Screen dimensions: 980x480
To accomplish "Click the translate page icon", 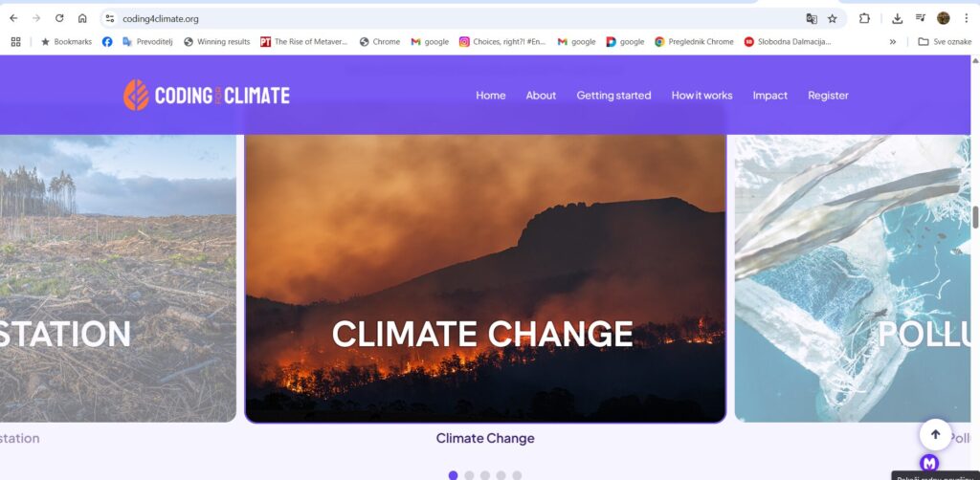I will pos(812,19).
